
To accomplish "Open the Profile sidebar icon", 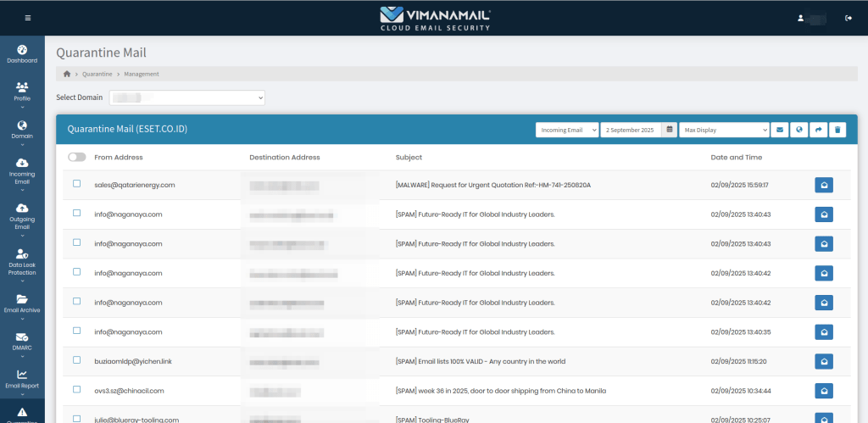I will (x=22, y=87).
